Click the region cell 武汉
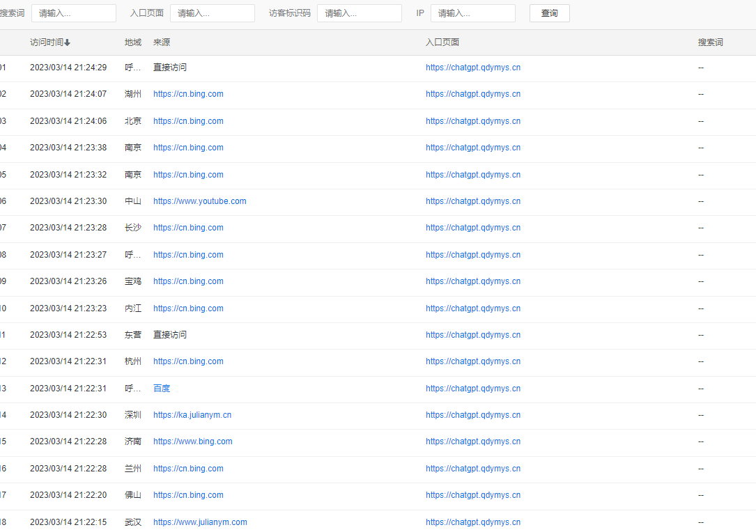Screen dimensions: 756x532 [133, 522]
